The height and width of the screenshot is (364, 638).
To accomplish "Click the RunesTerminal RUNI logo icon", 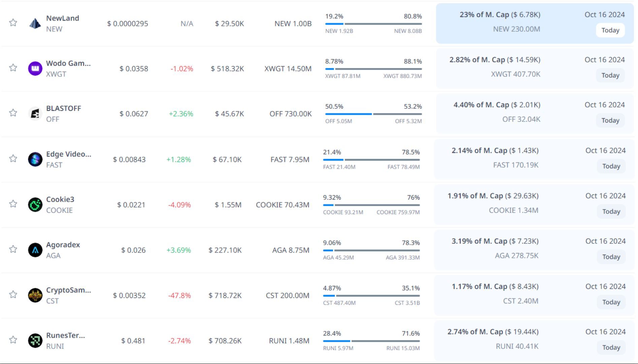I will (35, 340).
